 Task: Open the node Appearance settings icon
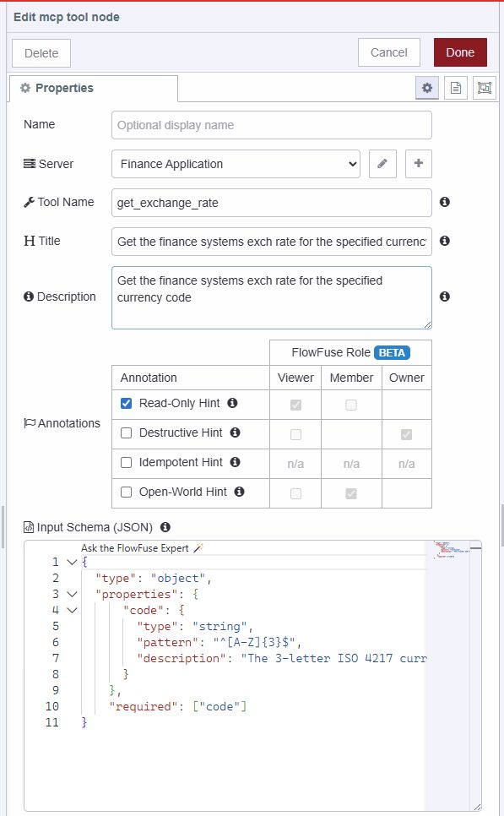click(484, 88)
